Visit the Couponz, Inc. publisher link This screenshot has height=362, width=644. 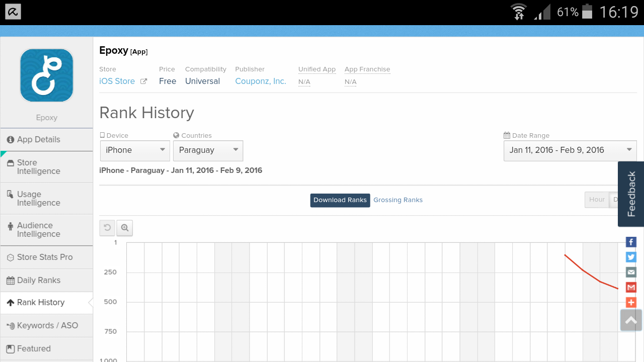point(261,81)
